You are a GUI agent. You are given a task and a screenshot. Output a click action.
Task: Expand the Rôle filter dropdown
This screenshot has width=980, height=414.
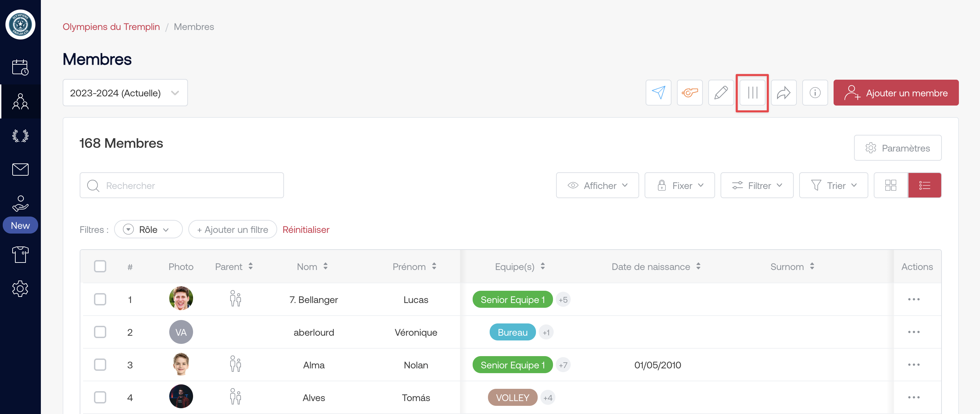pyautogui.click(x=148, y=229)
